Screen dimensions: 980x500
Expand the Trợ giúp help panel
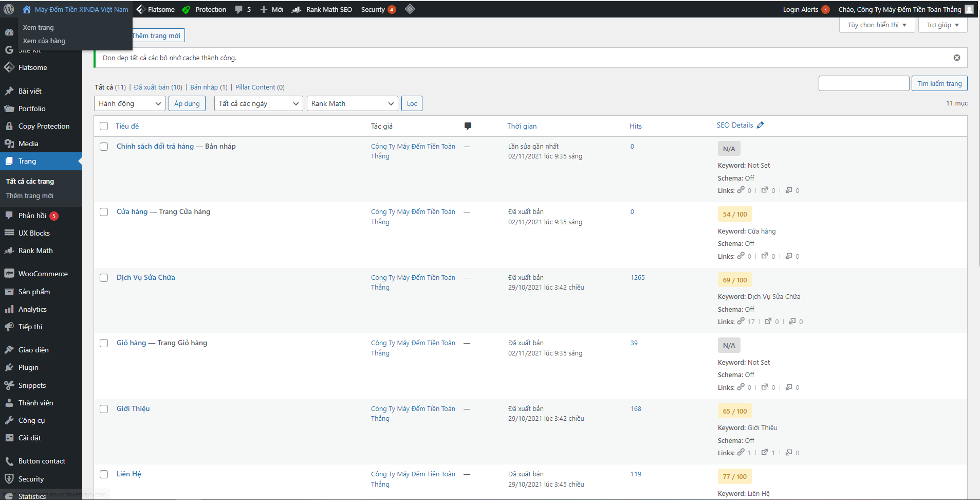coord(942,25)
